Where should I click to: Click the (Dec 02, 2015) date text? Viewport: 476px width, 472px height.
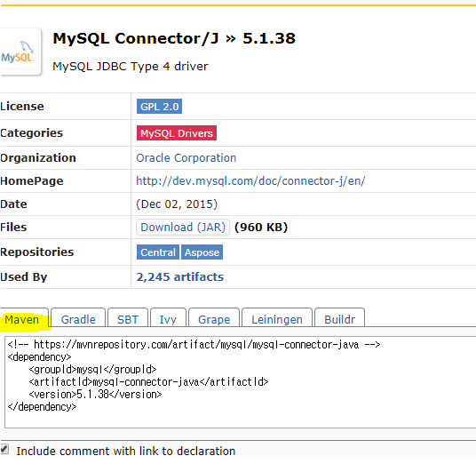click(x=177, y=204)
